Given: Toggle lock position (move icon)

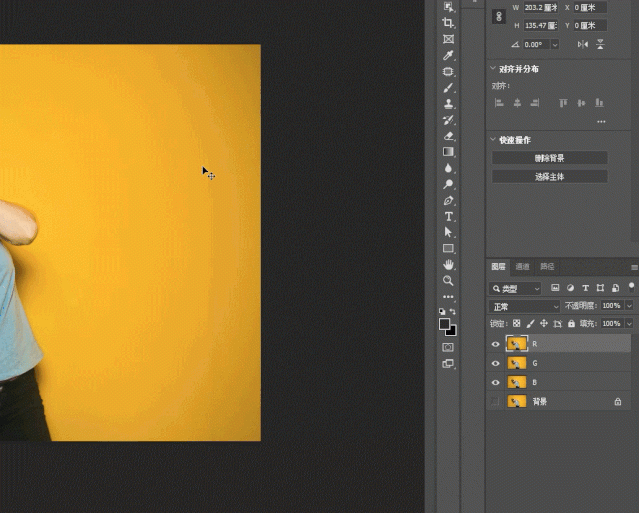Looking at the screenshot, I should pyautogui.click(x=544, y=324).
